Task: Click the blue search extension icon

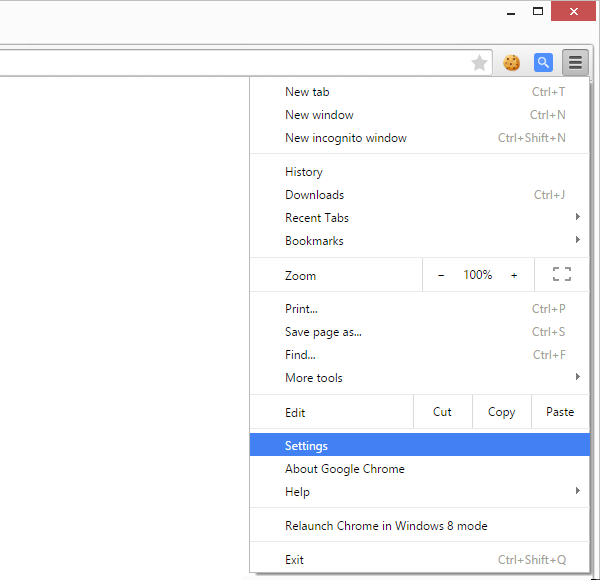Action: click(x=543, y=63)
